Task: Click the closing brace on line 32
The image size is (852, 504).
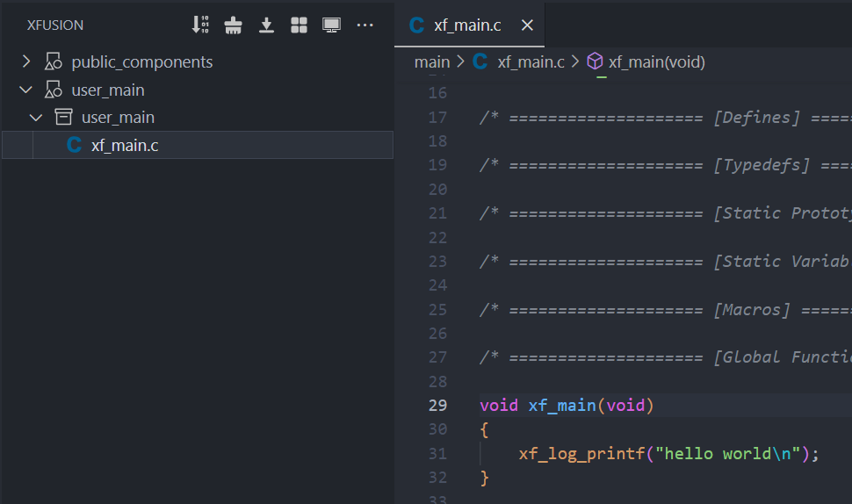Action: [484, 478]
